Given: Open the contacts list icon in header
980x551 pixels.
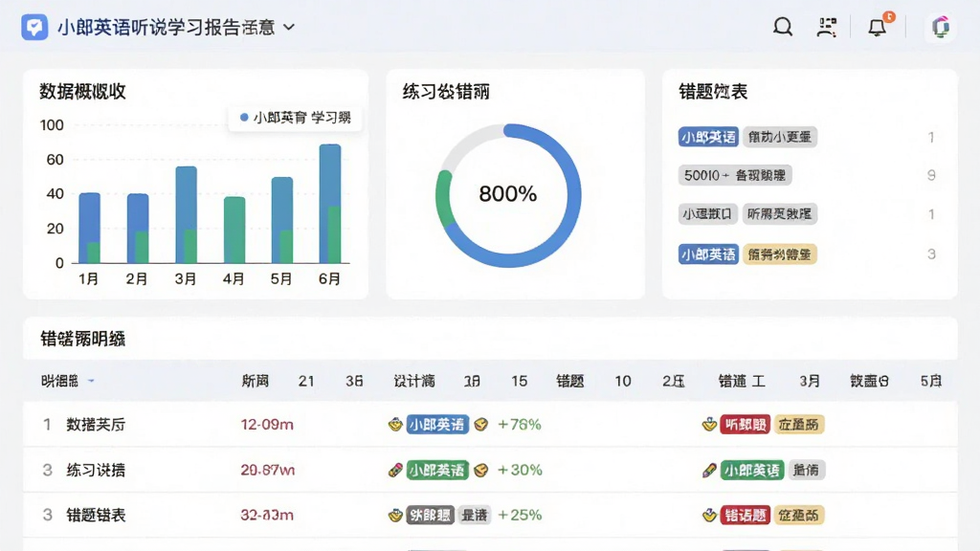Looking at the screenshot, I should pos(827,27).
